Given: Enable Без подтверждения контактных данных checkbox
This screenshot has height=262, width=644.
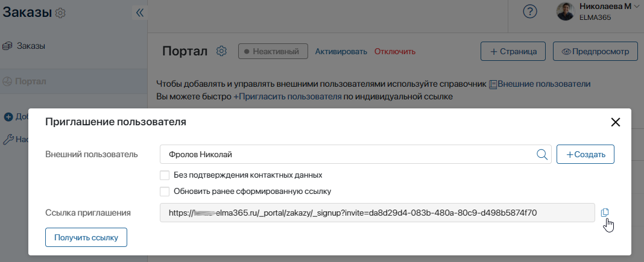Looking at the screenshot, I should click(165, 175).
